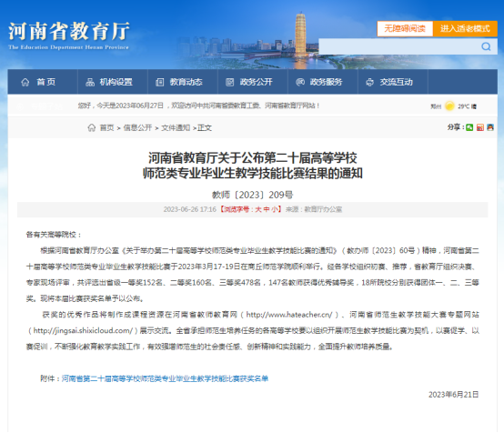The image size is (504, 433).
Task: Click the search magnifier icon
Action: (486, 46)
